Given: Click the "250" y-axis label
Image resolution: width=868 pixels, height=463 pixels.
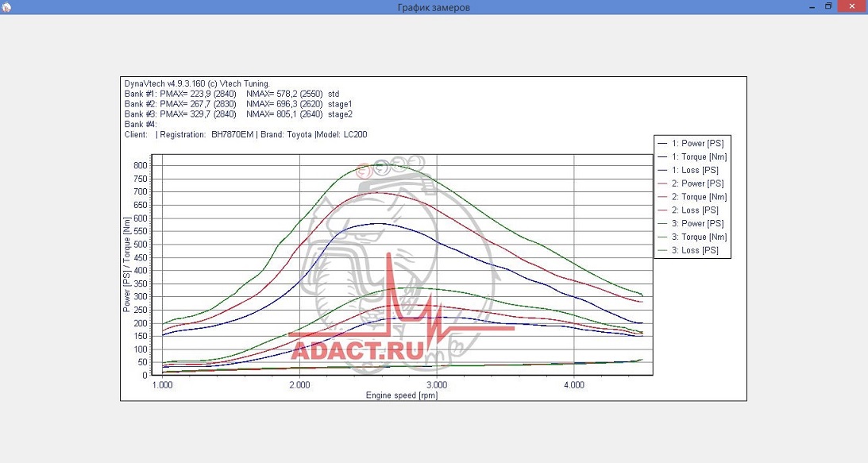Looking at the screenshot, I should (141, 311).
